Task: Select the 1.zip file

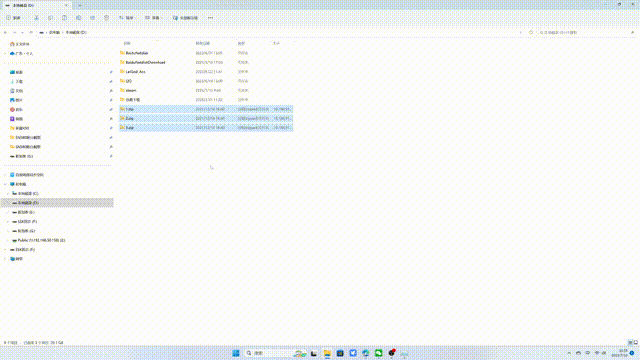Action: (206, 109)
